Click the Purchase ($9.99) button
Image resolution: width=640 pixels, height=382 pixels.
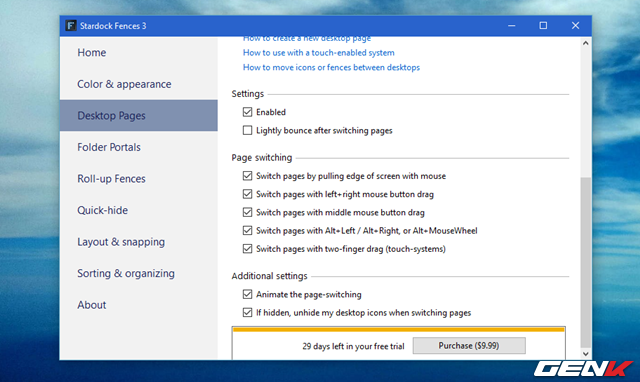[x=469, y=346]
